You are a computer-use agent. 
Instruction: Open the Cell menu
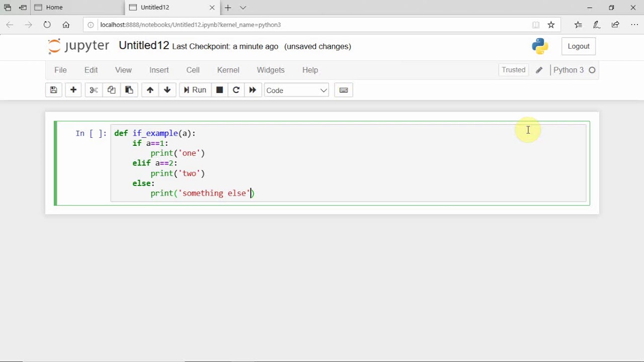[193, 70]
